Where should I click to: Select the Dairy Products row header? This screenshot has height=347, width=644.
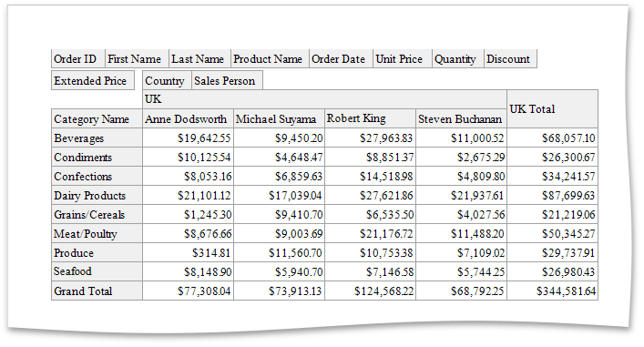[97, 195]
